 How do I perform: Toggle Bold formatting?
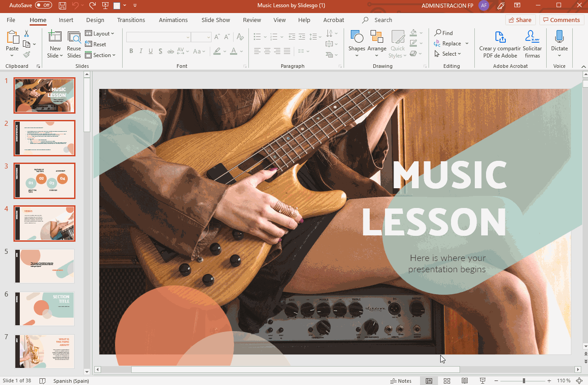tap(131, 51)
